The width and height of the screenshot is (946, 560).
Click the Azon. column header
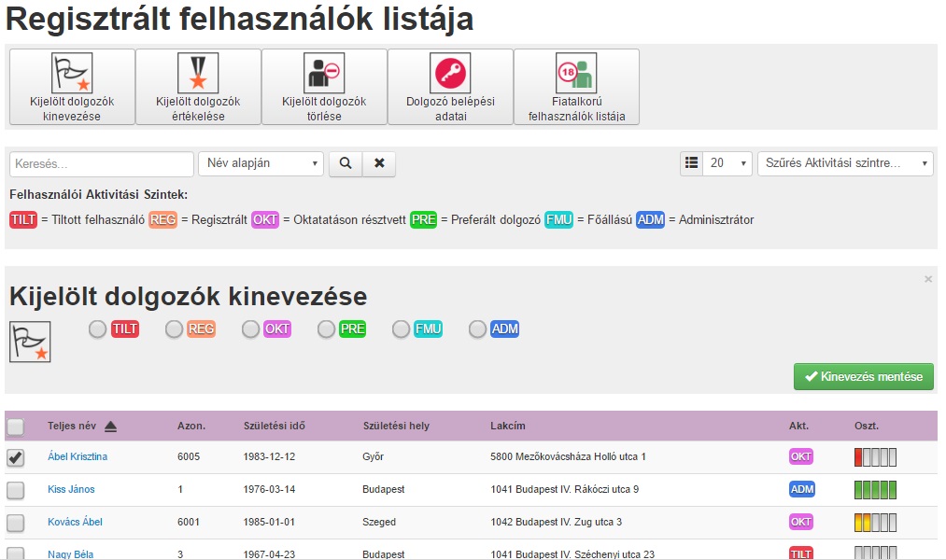[x=191, y=426]
